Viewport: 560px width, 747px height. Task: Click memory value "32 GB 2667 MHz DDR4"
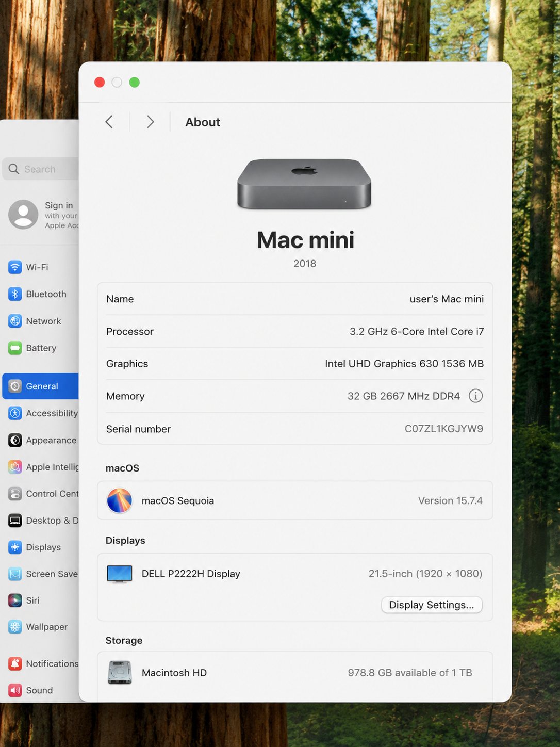click(x=404, y=396)
